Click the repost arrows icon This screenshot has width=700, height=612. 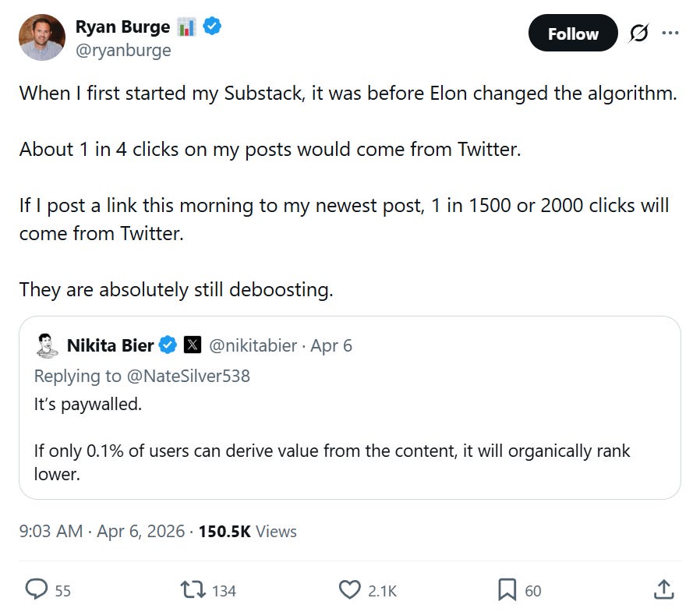[x=193, y=589]
